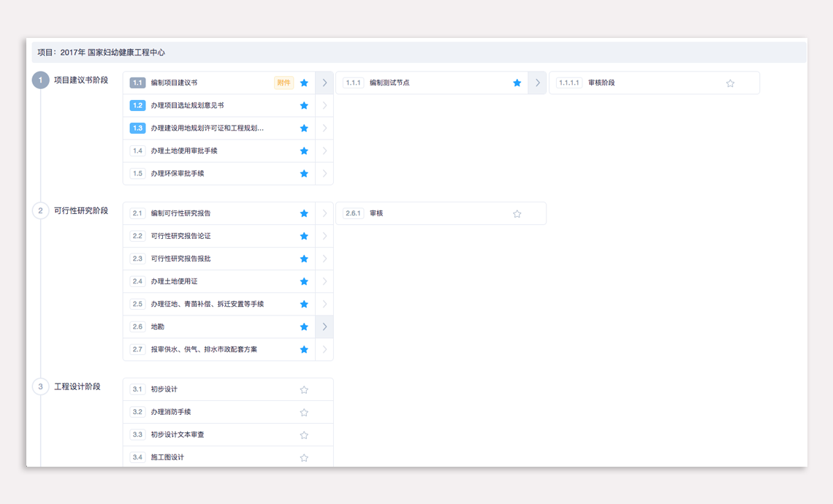Star the 审核 item 2.6.1
833x504 pixels.
pos(517,214)
